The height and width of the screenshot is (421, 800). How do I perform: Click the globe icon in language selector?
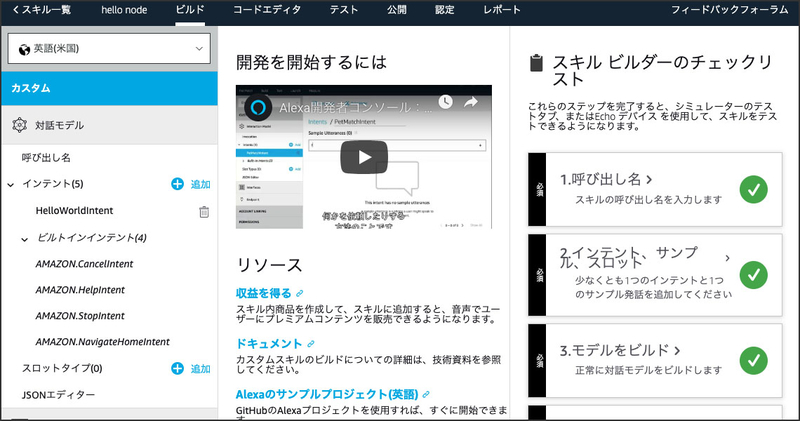point(24,49)
